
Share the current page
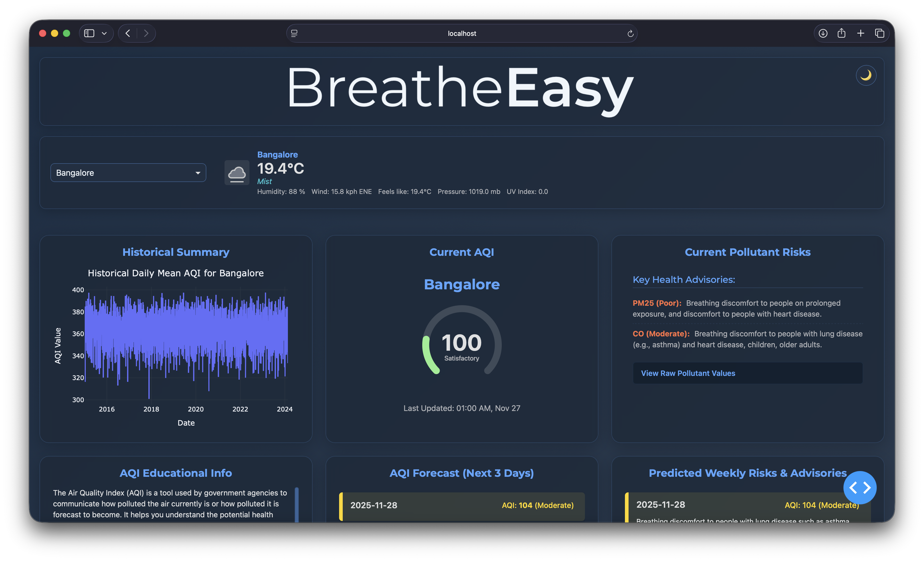pyautogui.click(x=841, y=33)
